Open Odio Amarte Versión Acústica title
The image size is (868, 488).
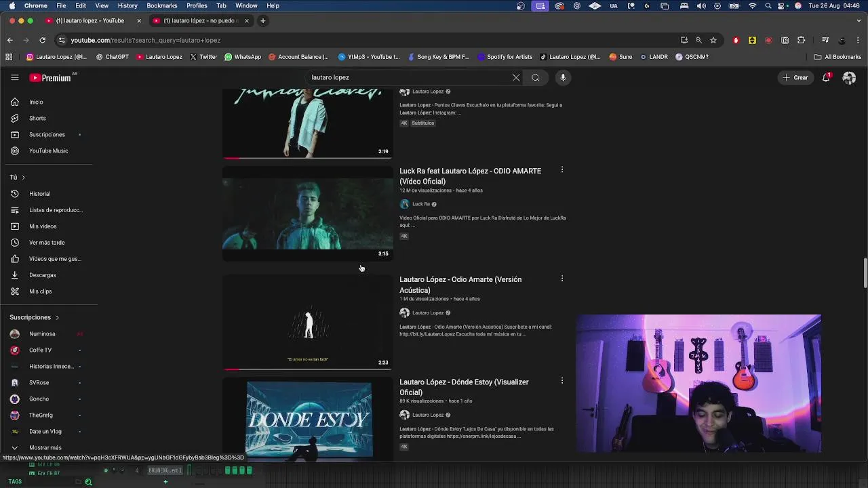[460, 285]
